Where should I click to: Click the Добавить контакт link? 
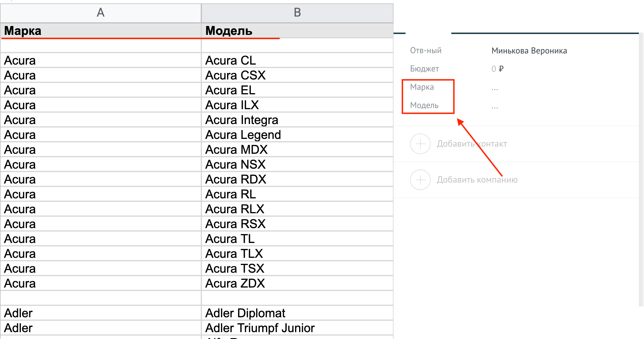click(472, 144)
